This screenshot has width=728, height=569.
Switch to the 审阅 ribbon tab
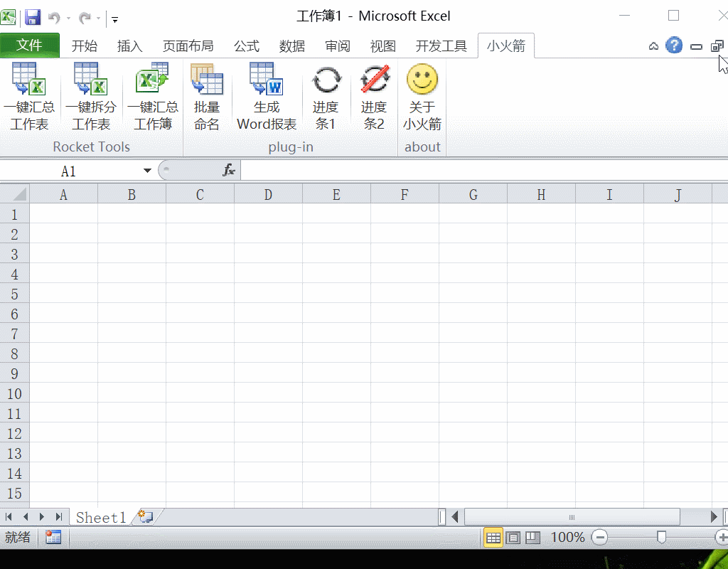point(338,46)
